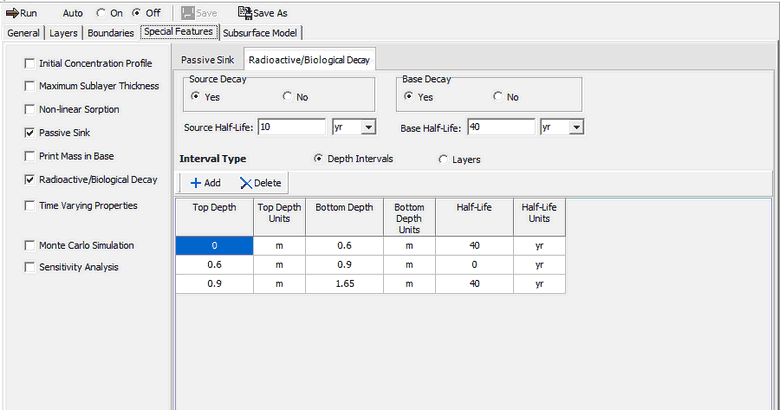This screenshot has height=410, width=780.
Task: Open the Passive Sink tab
Action: (209, 60)
